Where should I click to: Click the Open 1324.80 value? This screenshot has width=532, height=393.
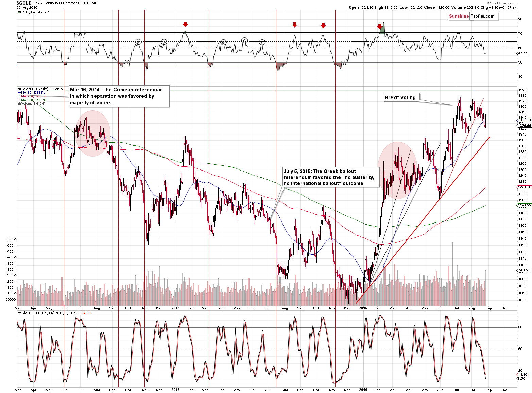pos(361,7)
